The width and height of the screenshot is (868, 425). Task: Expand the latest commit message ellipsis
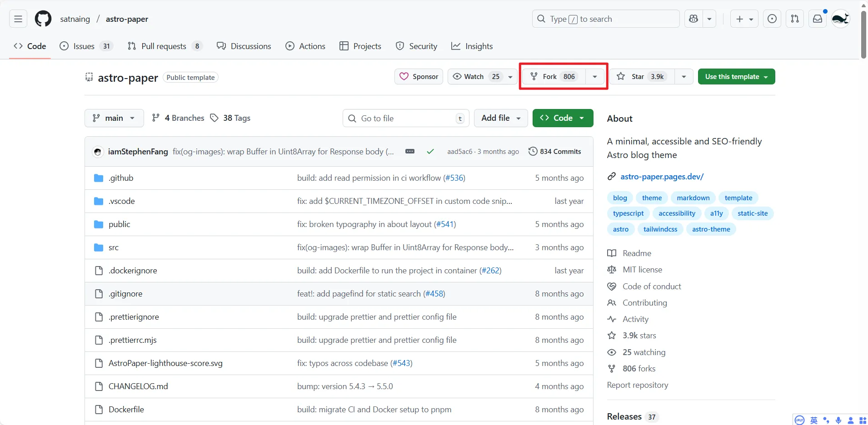(409, 152)
